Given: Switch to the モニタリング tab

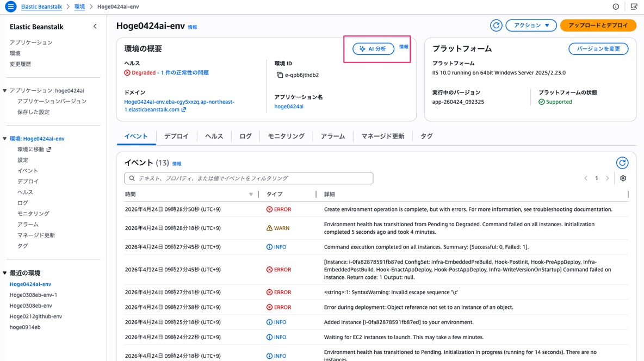Looking at the screenshot, I should click(286, 136).
